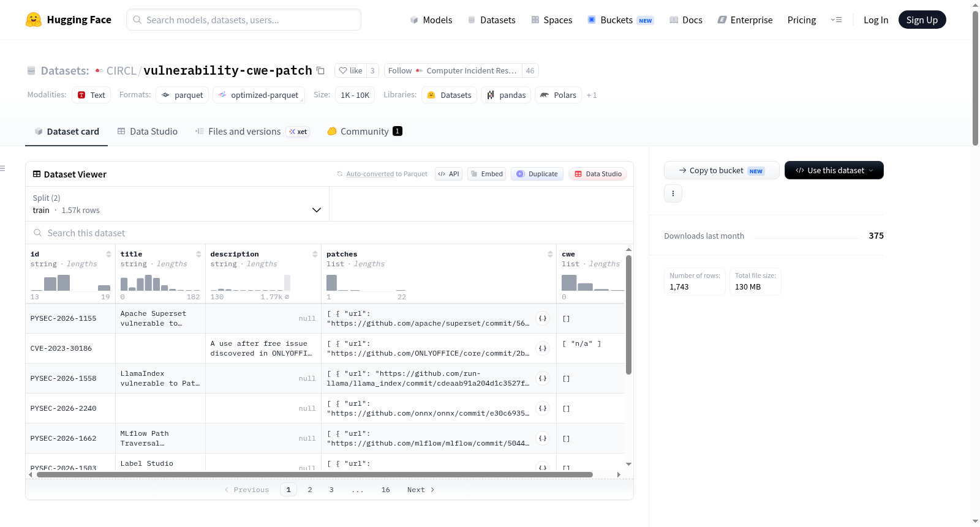Image resolution: width=980 pixels, height=527 pixels.
Task: Switch to the Dataset card tab
Action: click(x=66, y=131)
